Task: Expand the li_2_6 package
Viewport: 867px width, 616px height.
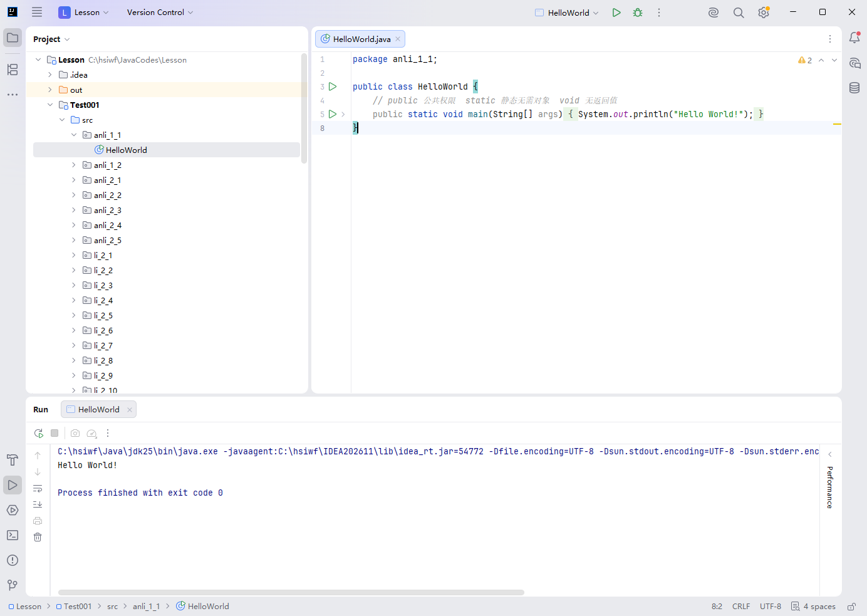Action: (74, 330)
